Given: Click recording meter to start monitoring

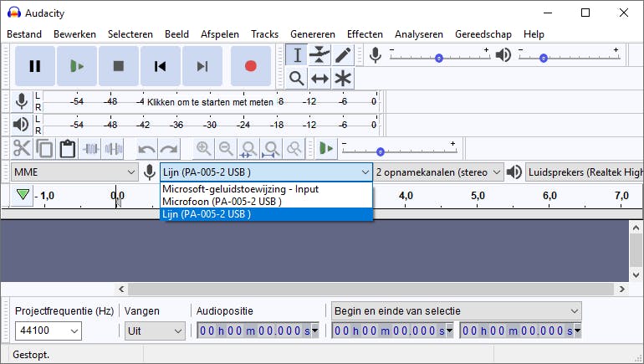Looking at the screenshot, I should 210,101.
